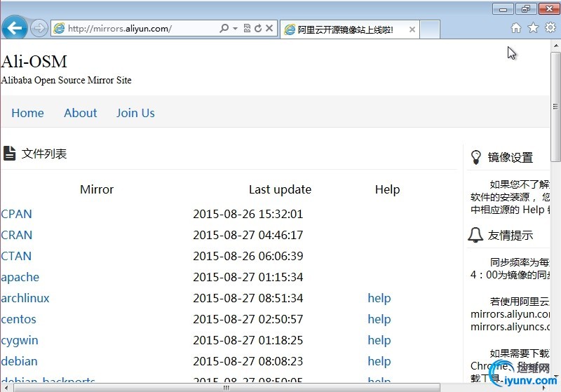Click the browser Back arrow button
Viewport: 561px width, 392px height.
14,28
